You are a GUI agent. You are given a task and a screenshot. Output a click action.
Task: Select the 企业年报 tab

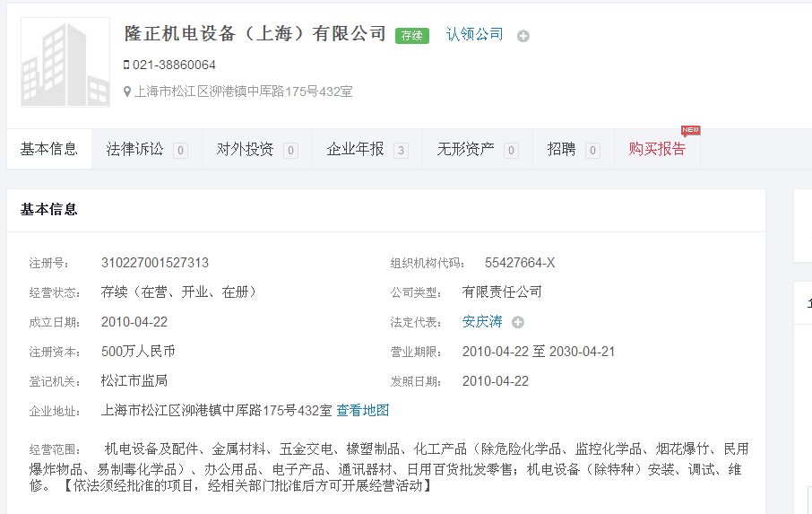tap(356, 150)
